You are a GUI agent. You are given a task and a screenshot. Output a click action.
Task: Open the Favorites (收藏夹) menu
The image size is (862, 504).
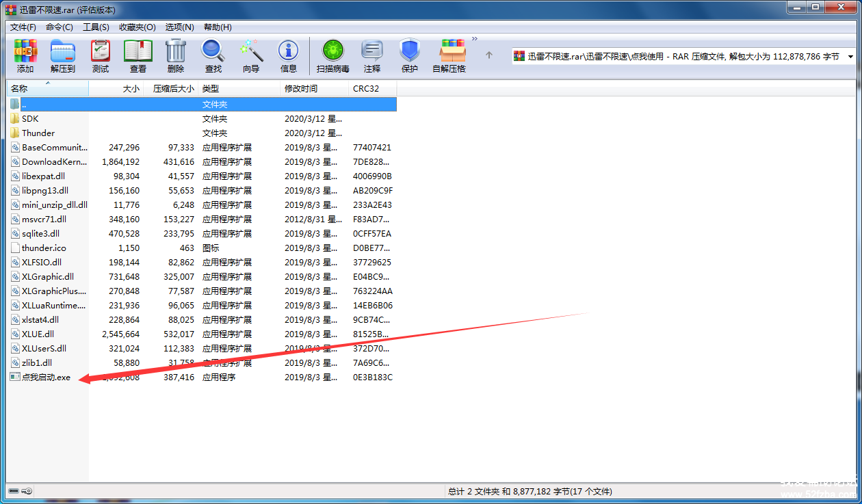[138, 27]
